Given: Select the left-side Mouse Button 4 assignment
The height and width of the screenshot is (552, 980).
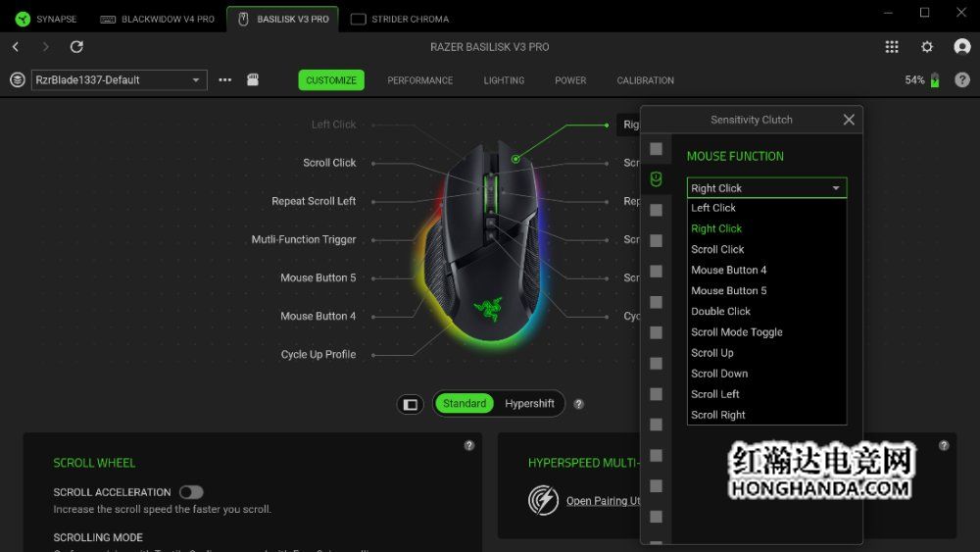Looking at the screenshot, I should tap(318, 316).
